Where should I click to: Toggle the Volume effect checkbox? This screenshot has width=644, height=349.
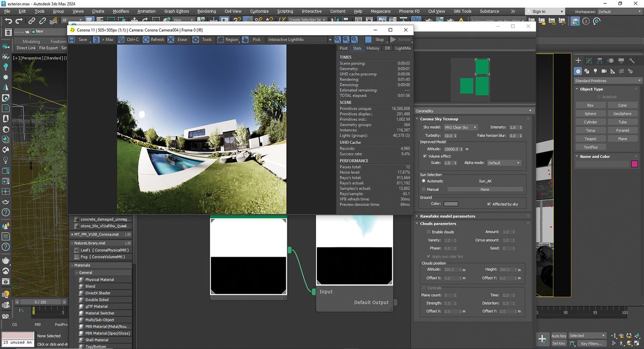point(425,156)
